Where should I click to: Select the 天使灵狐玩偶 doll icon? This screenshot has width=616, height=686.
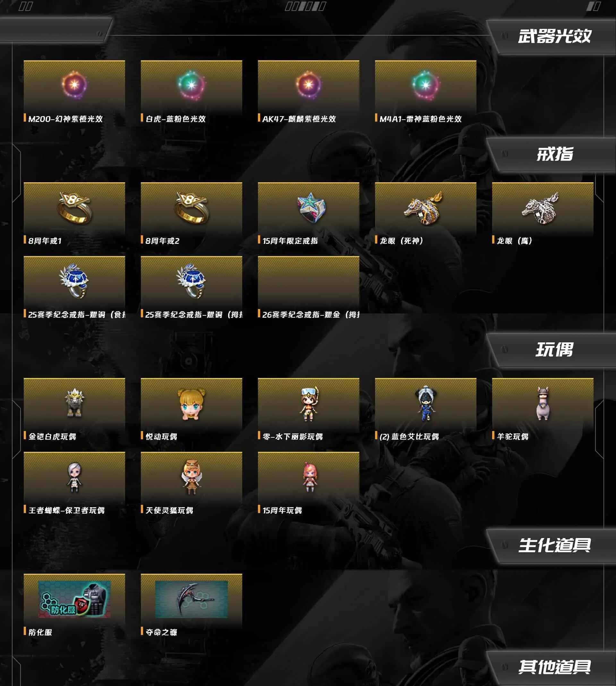[191, 476]
